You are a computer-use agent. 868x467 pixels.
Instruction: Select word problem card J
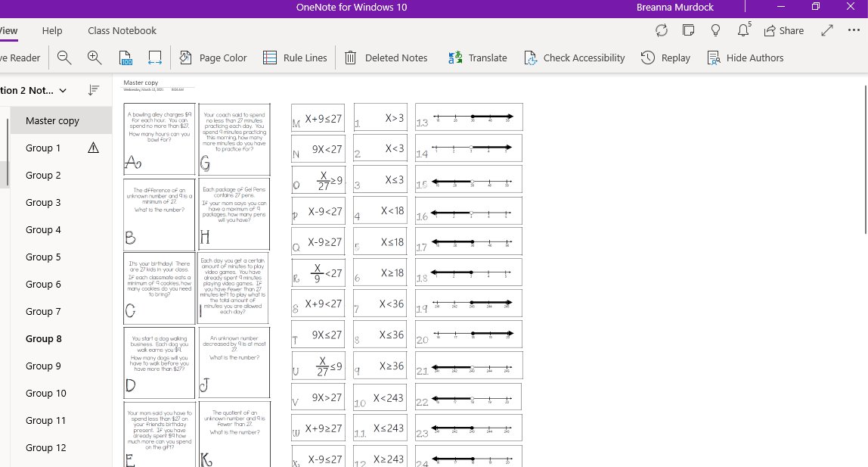tap(234, 363)
